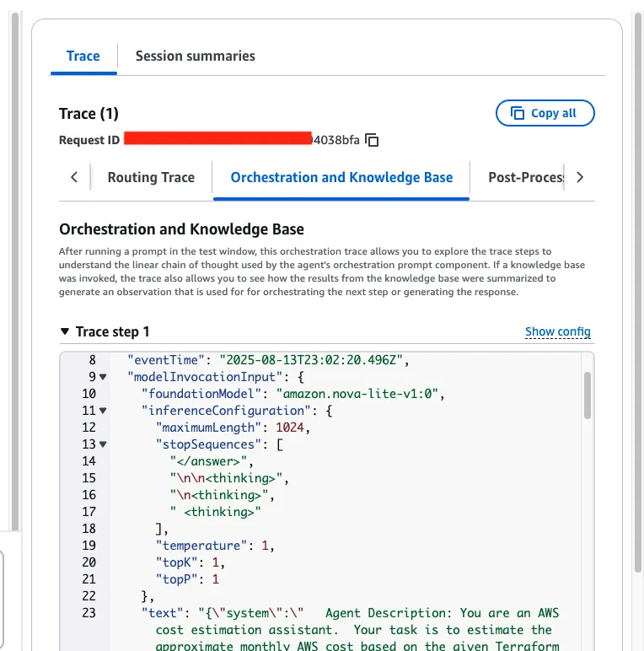Click the page's right scrollbar
The width and height of the screenshot is (644, 651).
point(638,293)
